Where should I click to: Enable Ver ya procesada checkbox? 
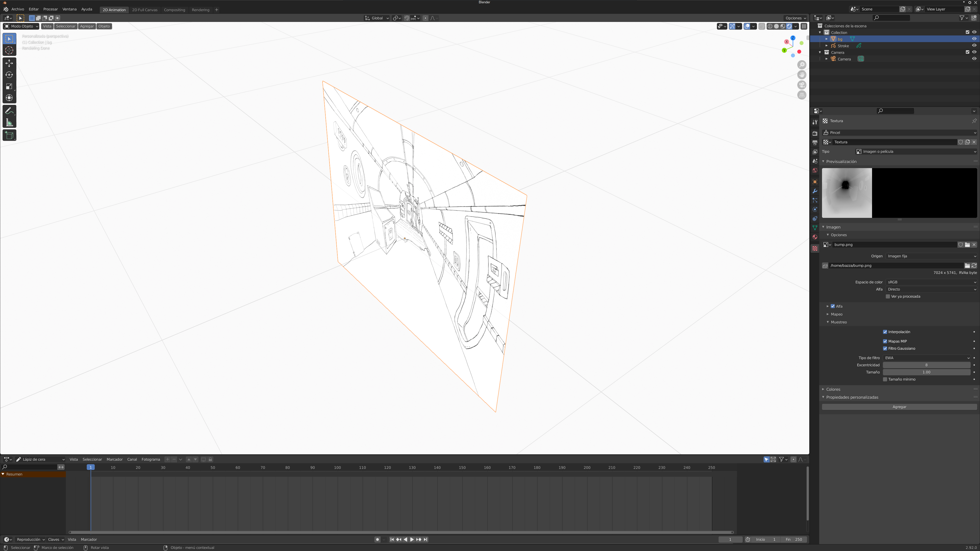[x=888, y=296]
